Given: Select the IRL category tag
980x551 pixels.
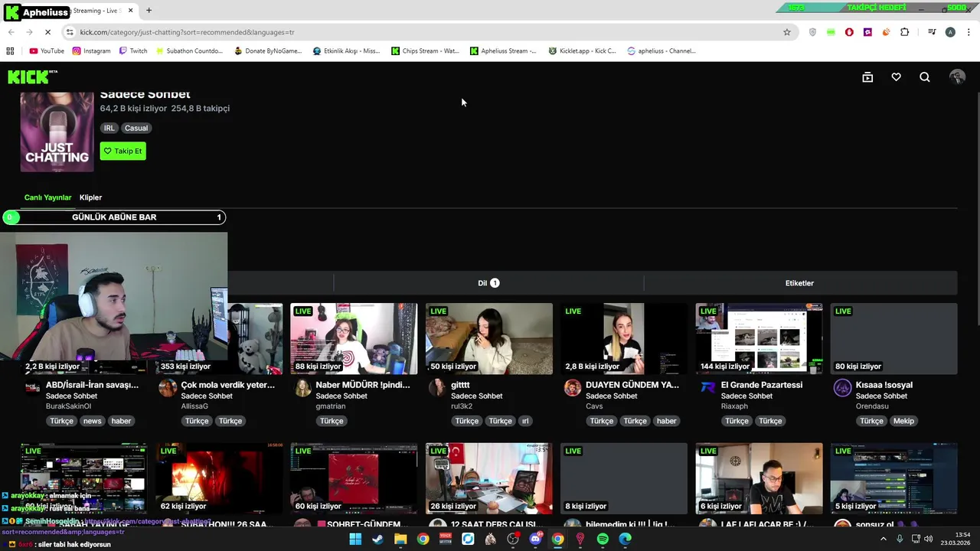Looking at the screenshot, I should [x=109, y=128].
